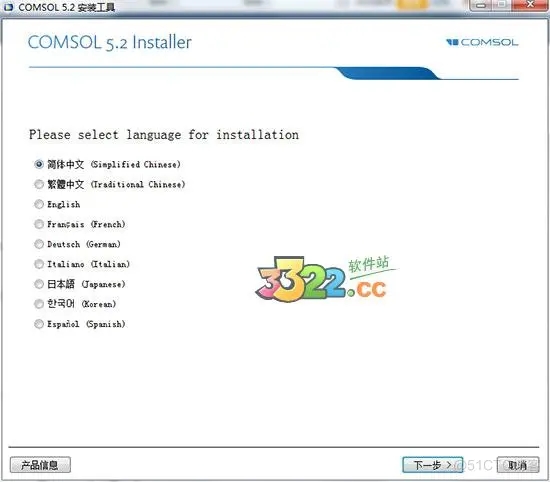Pick Italiano (Italian) language option
Viewport: 550px width, 482px height.
39,264
